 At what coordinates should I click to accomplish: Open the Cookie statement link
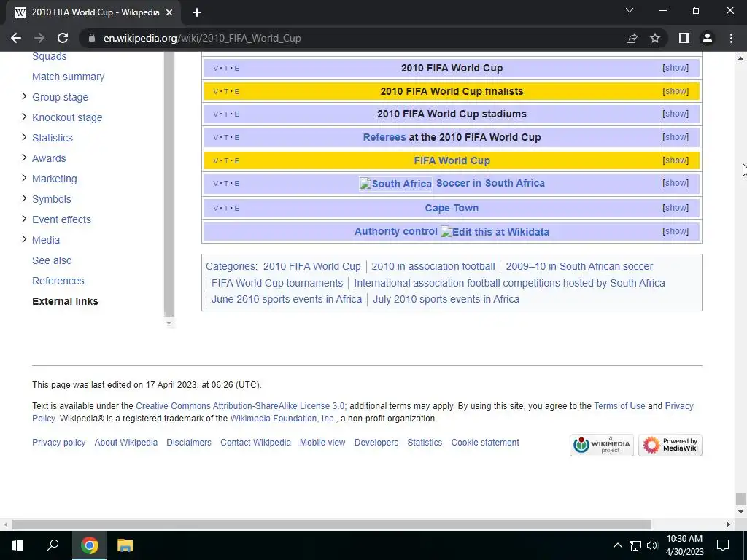(x=485, y=443)
